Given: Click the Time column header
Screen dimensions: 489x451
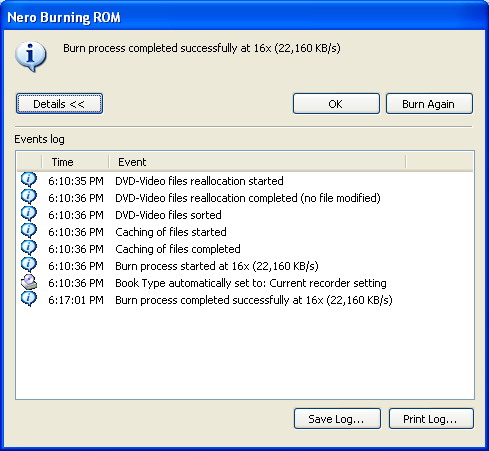Looking at the screenshot, I should [x=75, y=162].
